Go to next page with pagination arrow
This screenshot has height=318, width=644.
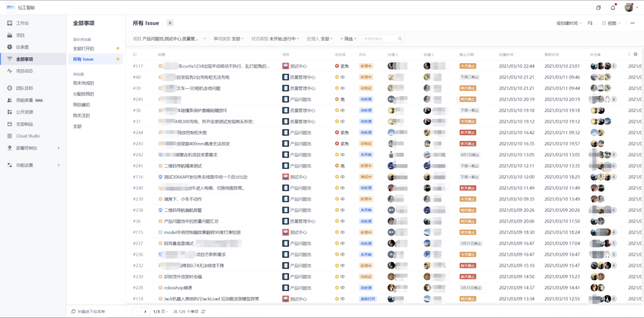145,311
